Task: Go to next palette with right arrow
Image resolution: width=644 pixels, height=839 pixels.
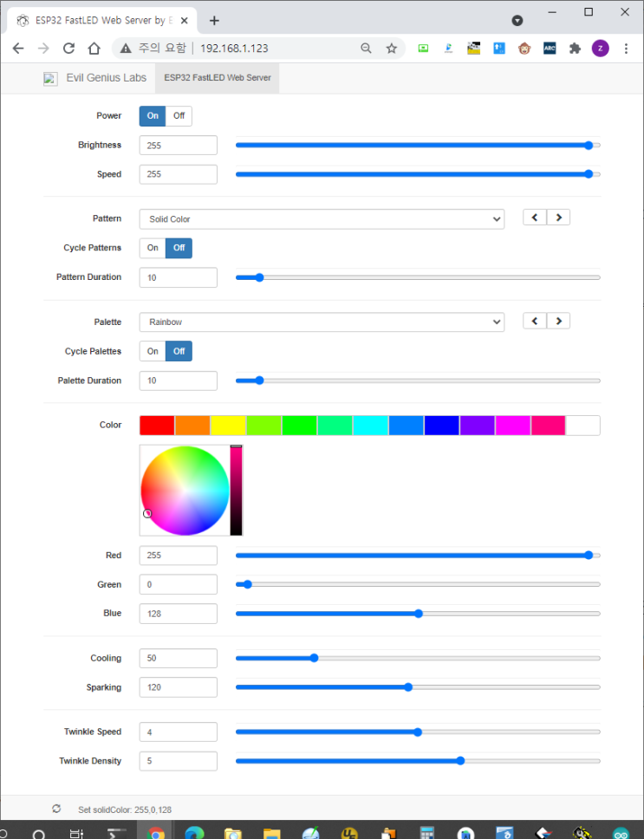Action: click(x=559, y=322)
